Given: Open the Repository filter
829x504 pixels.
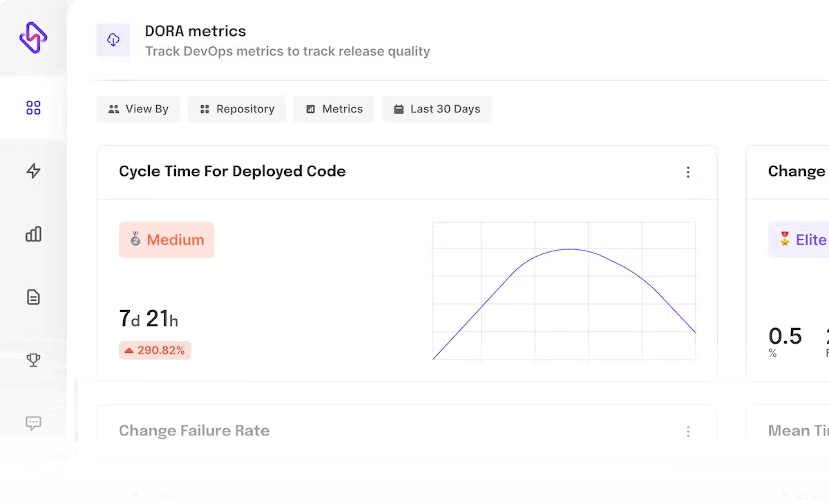Looking at the screenshot, I should pos(237,109).
